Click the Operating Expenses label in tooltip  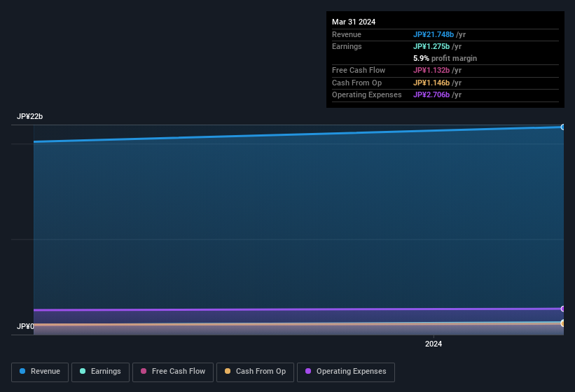367,95
